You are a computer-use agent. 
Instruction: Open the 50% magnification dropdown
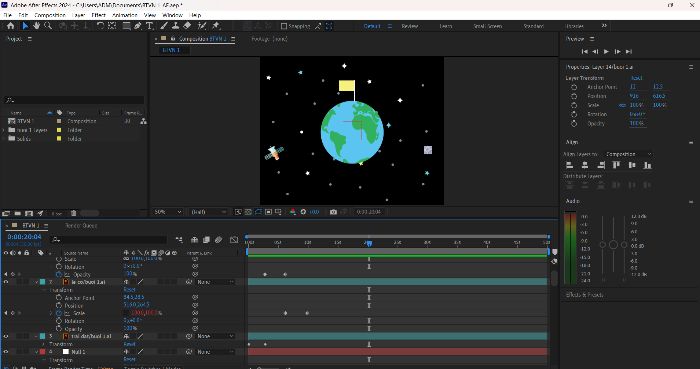coord(168,212)
